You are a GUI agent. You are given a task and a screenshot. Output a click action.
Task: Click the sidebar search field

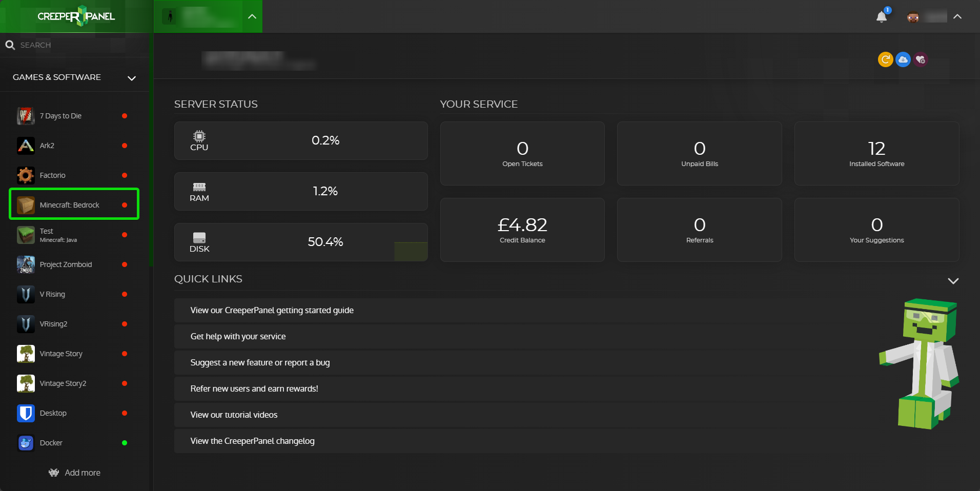[74, 45]
